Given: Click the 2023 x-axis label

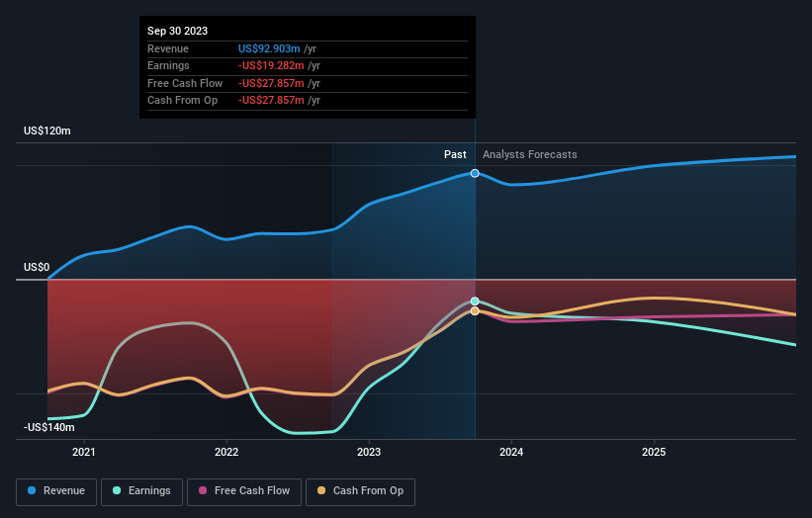Looking at the screenshot, I should (x=369, y=453).
